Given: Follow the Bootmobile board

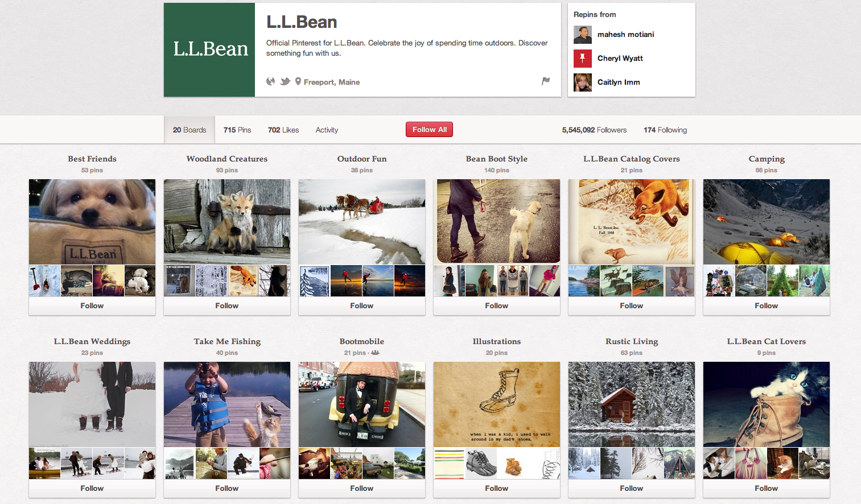Looking at the screenshot, I should coord(362,488).
